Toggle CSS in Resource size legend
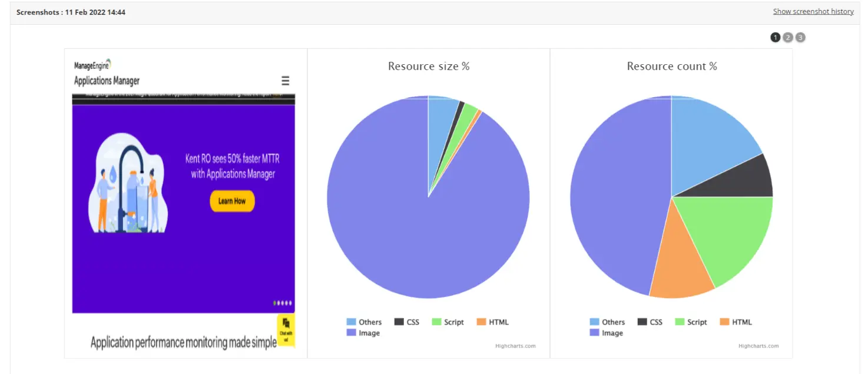The height and width of the screenshot is (374, 868). pyautogui.click(x=407, y=322)
